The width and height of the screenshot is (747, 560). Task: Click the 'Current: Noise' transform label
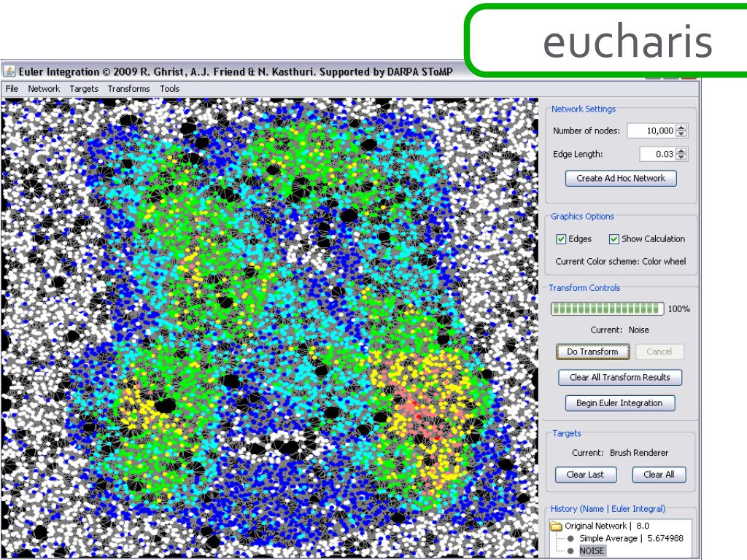pyautogui.click(x=620, y=330)
